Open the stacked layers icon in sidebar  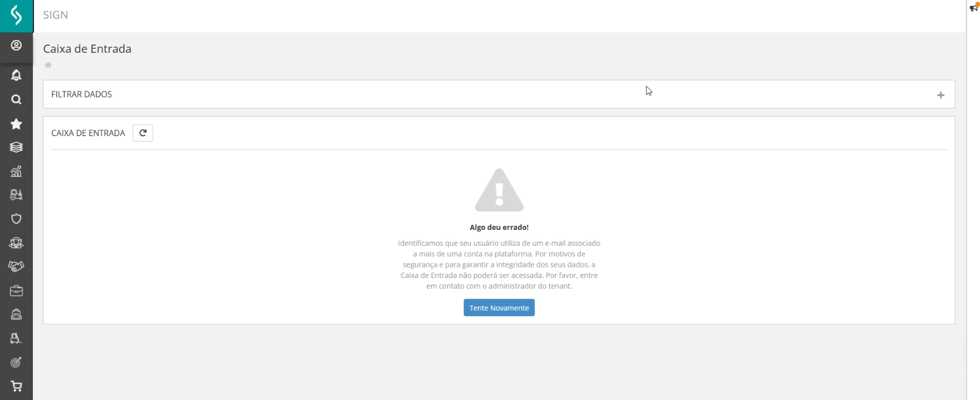tap(16, 147)
